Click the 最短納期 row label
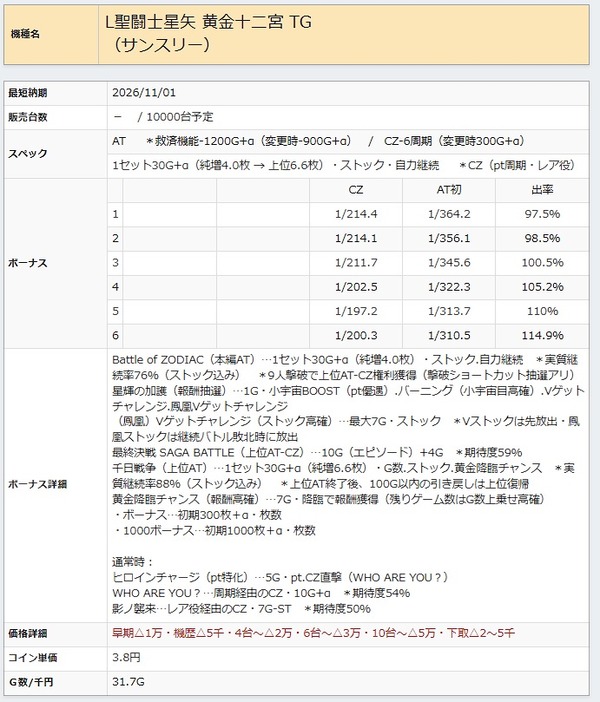The height and width of the screenshot is (702, 600). (x=28, y=93)
